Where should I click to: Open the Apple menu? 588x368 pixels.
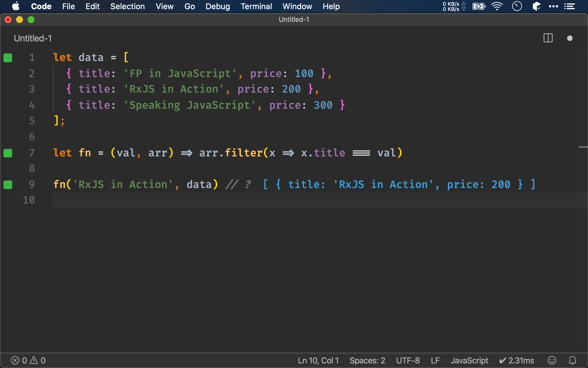[16, 6]
